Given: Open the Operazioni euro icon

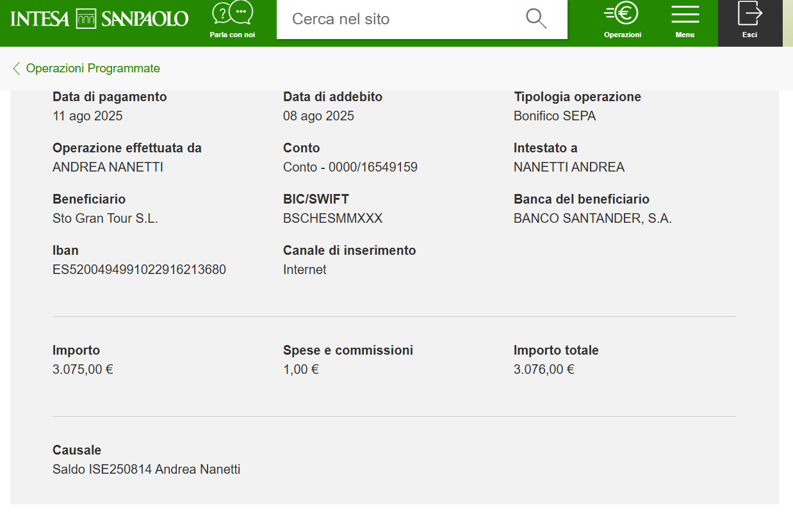Looking at the screenshot, I should [x=622, y=13].
